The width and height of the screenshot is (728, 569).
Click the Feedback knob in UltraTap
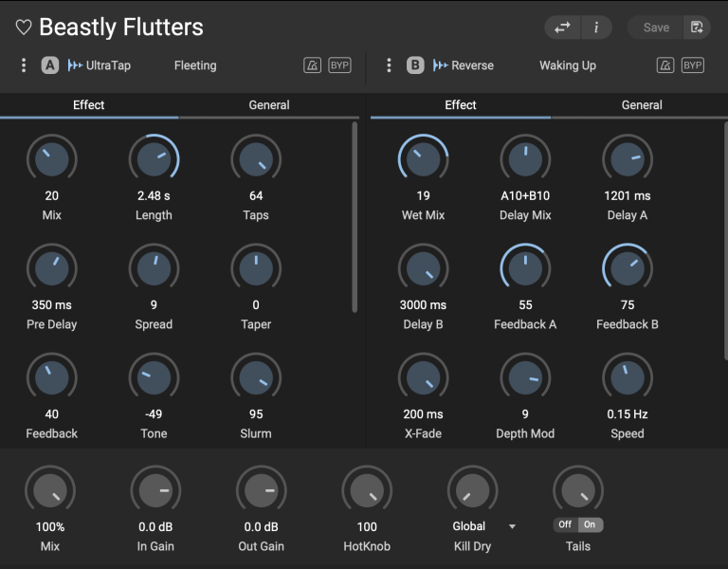tap(51, 377)
